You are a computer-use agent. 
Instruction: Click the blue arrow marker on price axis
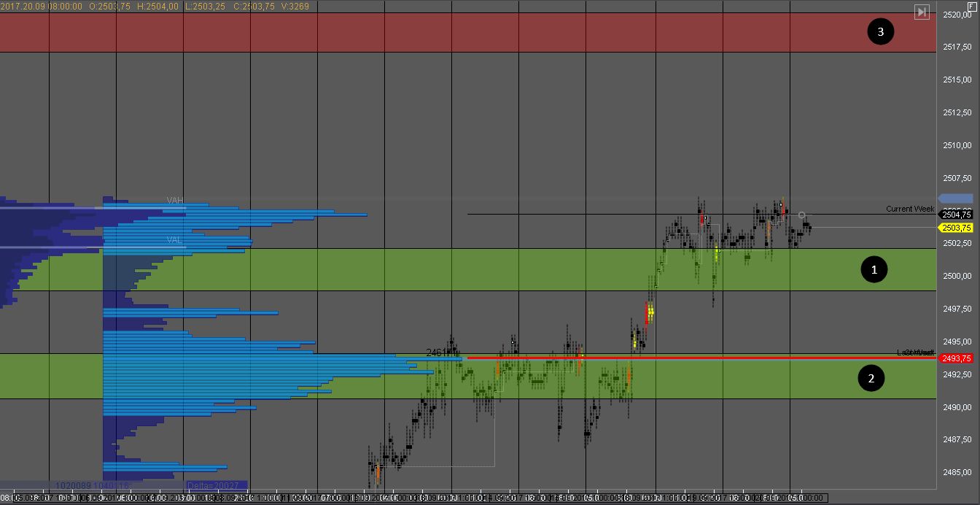[x=955, y=198]
